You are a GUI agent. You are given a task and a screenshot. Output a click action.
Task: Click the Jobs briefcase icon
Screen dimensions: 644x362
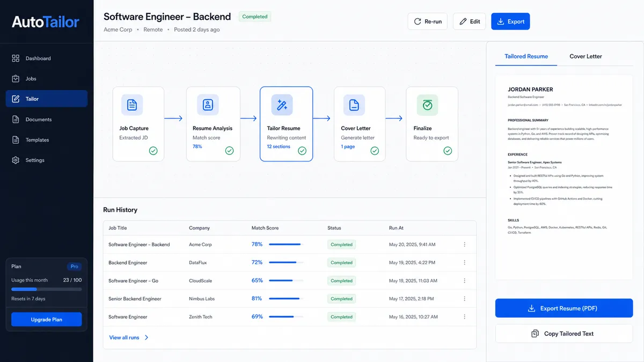pyautogui.click(x=16, y=79)
